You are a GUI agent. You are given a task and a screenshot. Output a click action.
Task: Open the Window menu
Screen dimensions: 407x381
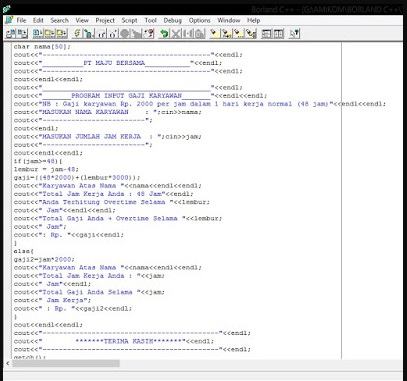(x=229, y=20)
